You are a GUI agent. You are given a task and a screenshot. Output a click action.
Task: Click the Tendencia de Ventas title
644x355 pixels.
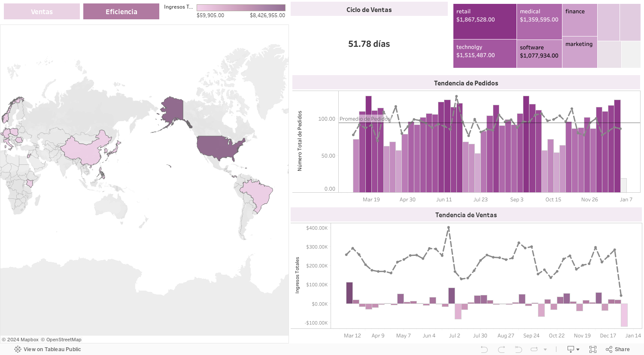pyautogui.click(x=466, y=215)
